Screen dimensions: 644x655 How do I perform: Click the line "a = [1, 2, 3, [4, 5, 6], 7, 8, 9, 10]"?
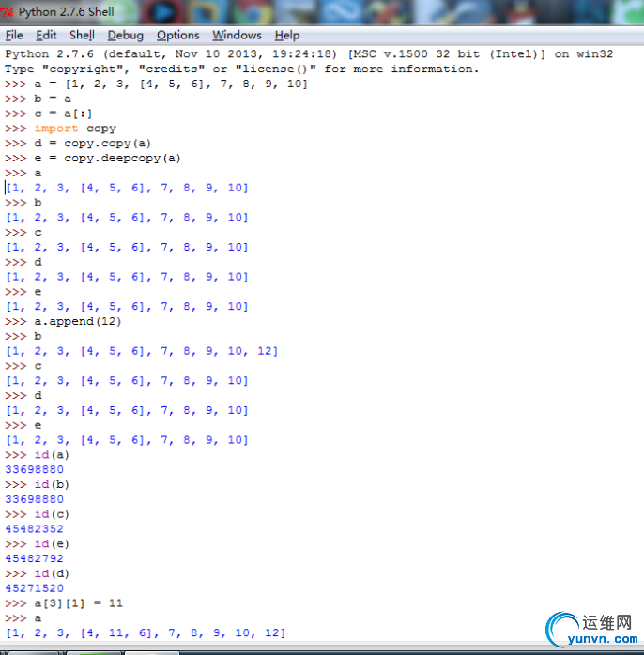[x=172, y=84]
